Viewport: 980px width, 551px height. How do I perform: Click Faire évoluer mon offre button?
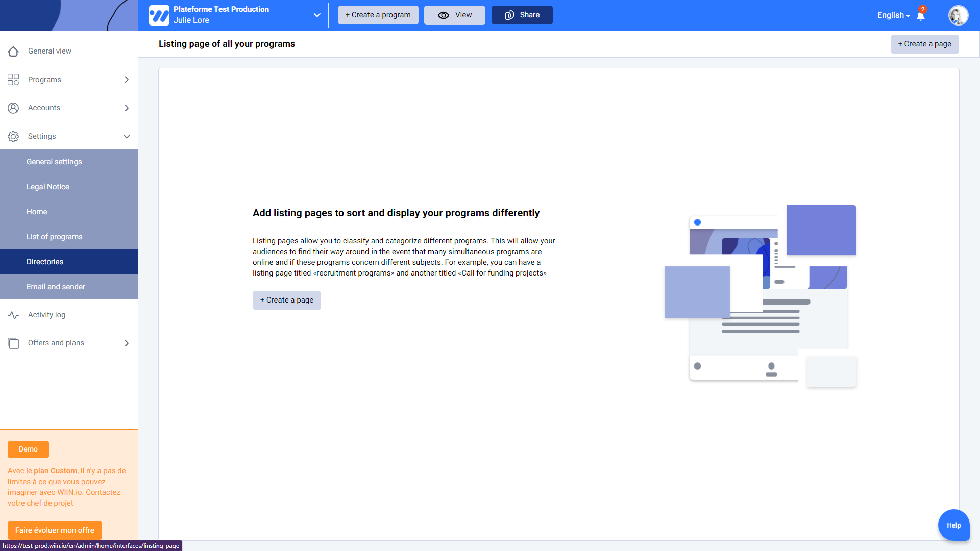coord(55,530)
